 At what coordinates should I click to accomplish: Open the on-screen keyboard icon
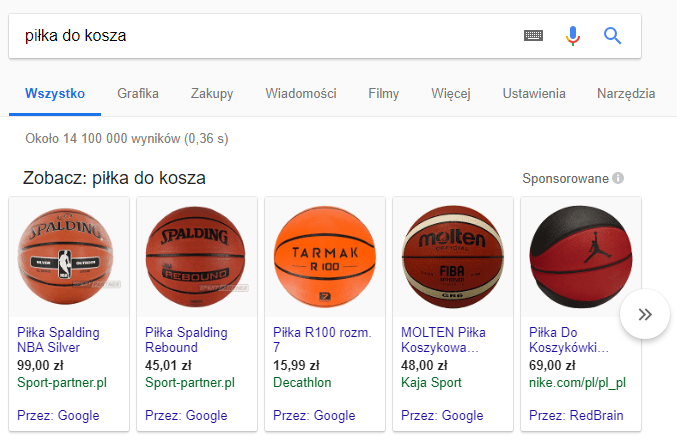click(533, 36)
